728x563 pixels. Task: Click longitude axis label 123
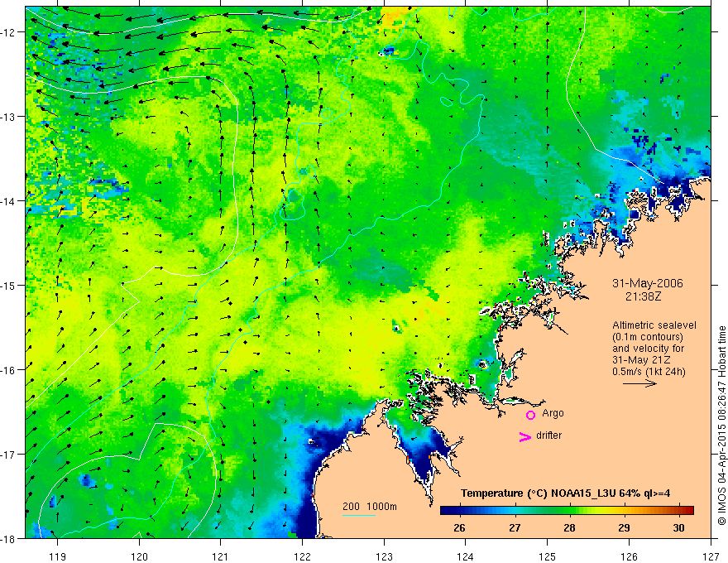click(x=384, y=556)
